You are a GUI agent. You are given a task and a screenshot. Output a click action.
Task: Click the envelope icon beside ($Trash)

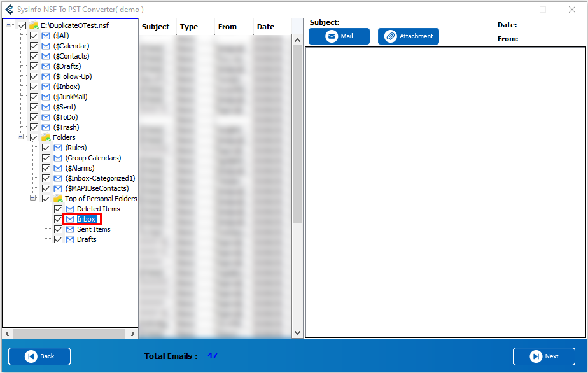click(x=46, y=127)
